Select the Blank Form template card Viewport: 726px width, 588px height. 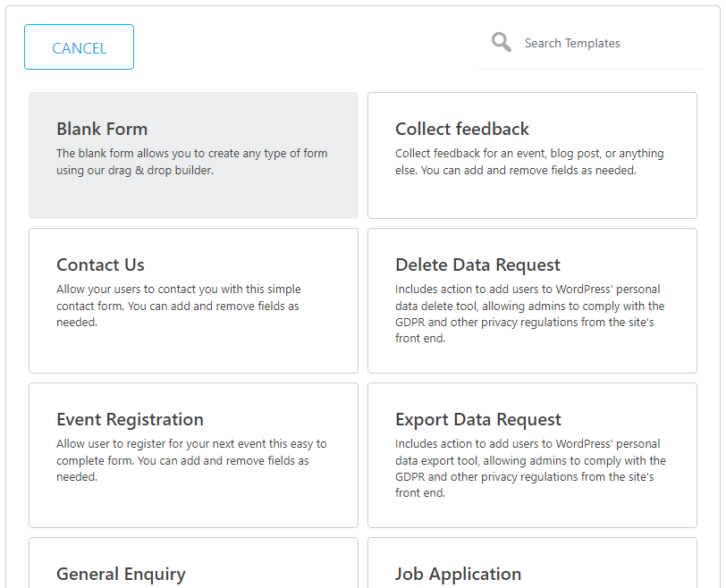(193, 155)
